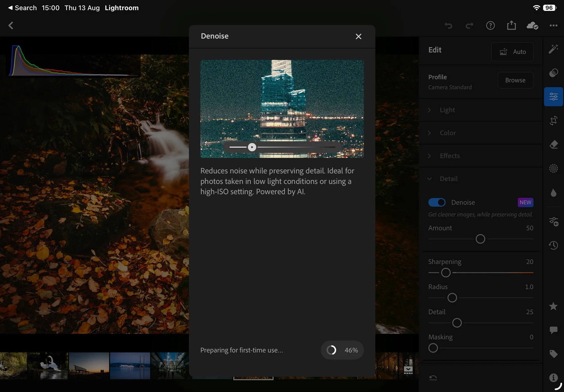Click the Browse profile button
This screenshot has height=392, width=564.
(515, 80)
